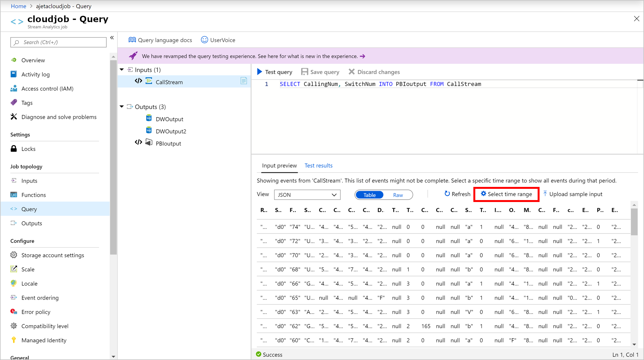This screenshot has width=644, height=360.
Task: Open the Query language docs link
Action: [x=161, y=40]
